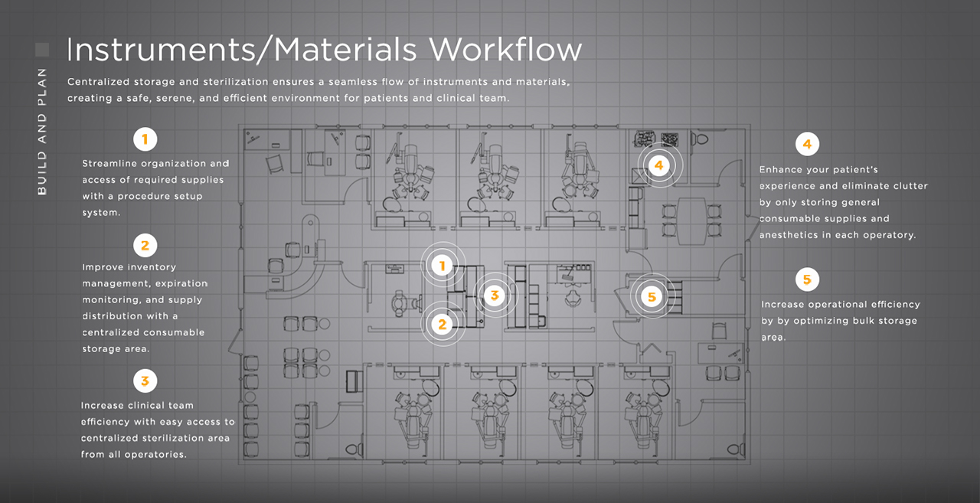Collapse the bulk storage area note

pyautogui.click(x=840, y=320)
